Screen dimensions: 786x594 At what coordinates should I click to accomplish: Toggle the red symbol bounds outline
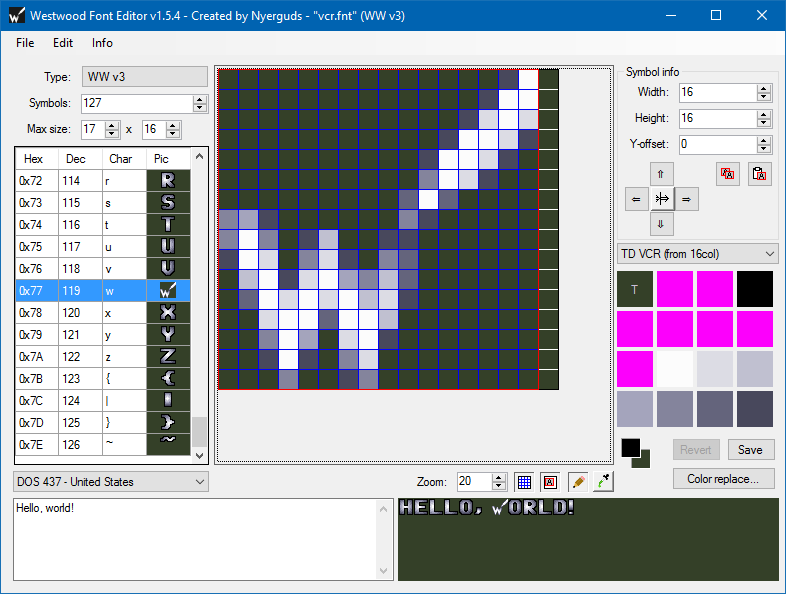pyautogui.click(x=550, y=482)
